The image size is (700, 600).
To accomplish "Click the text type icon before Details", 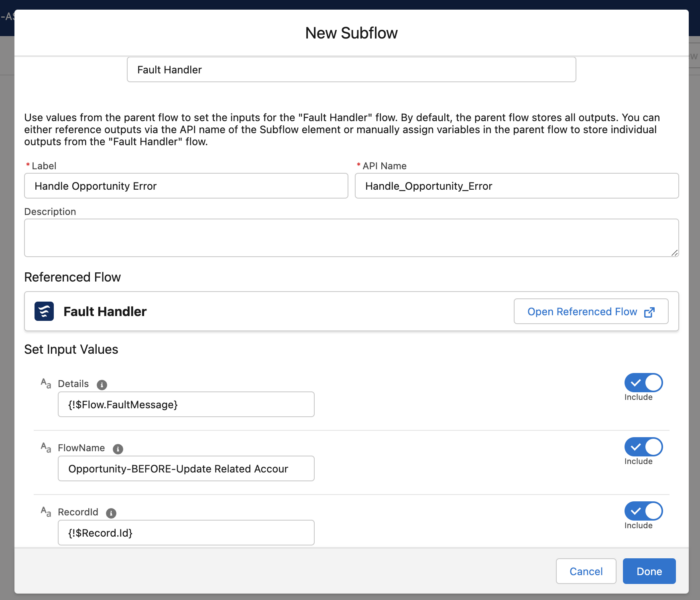I will [45, 383].
